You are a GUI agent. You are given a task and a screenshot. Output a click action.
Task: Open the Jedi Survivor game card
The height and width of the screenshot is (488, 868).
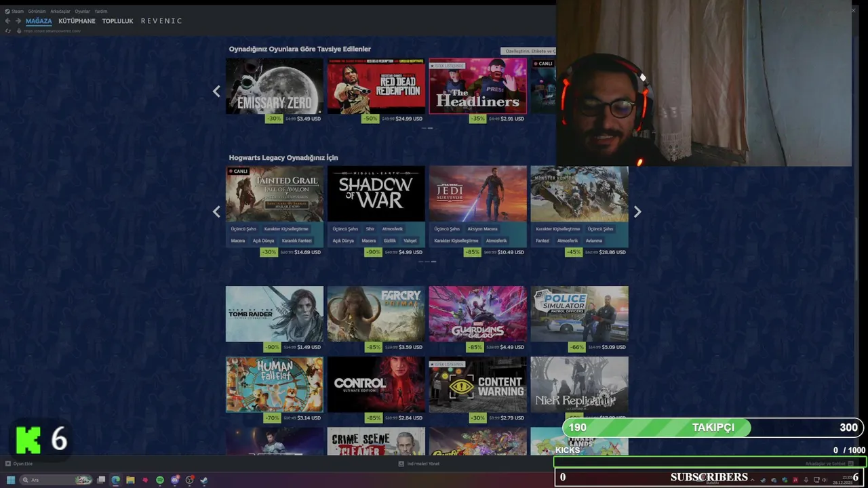coord(477,194)
